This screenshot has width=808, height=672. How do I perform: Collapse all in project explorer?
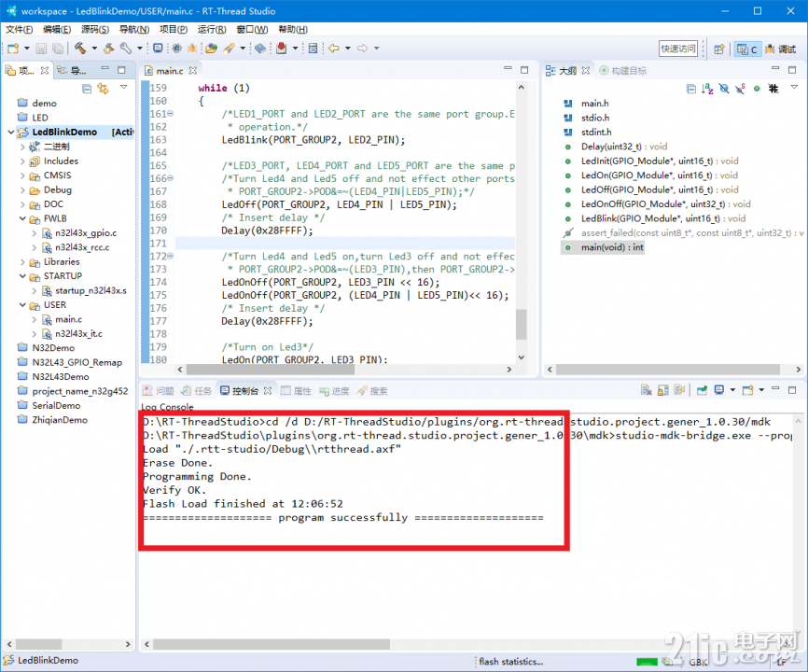coord(87,89)
